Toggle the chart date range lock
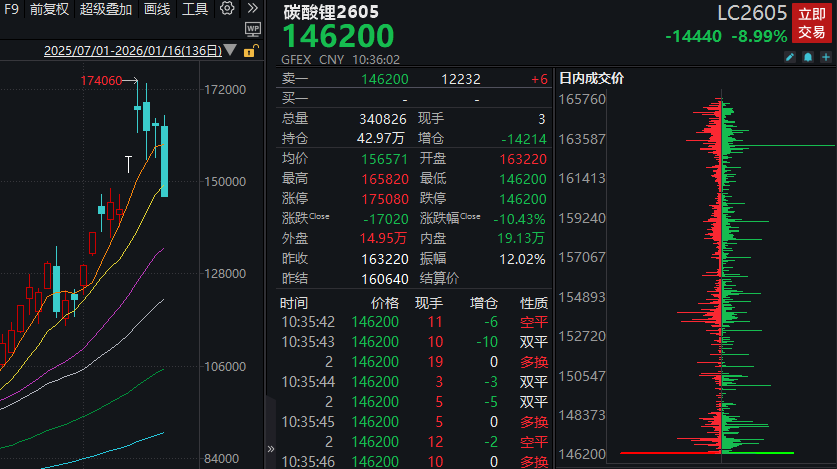 coord(250,51)
